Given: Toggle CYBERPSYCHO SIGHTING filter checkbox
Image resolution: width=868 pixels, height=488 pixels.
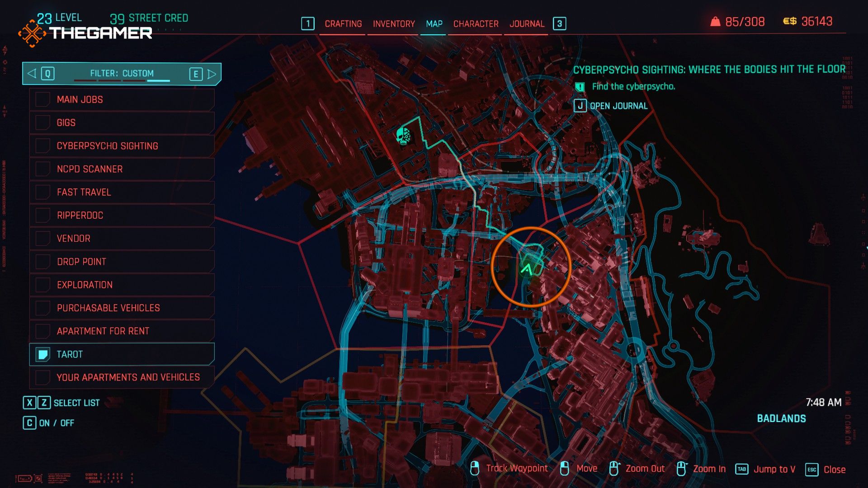Looking at the screenshot, I should (x=42, y=146).
